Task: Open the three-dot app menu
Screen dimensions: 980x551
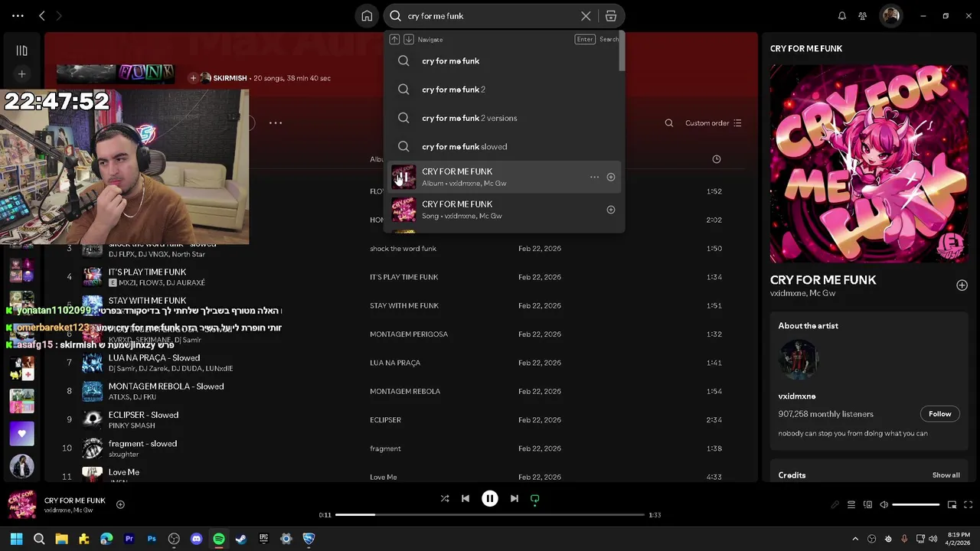Action: click(x=18, y=15)
